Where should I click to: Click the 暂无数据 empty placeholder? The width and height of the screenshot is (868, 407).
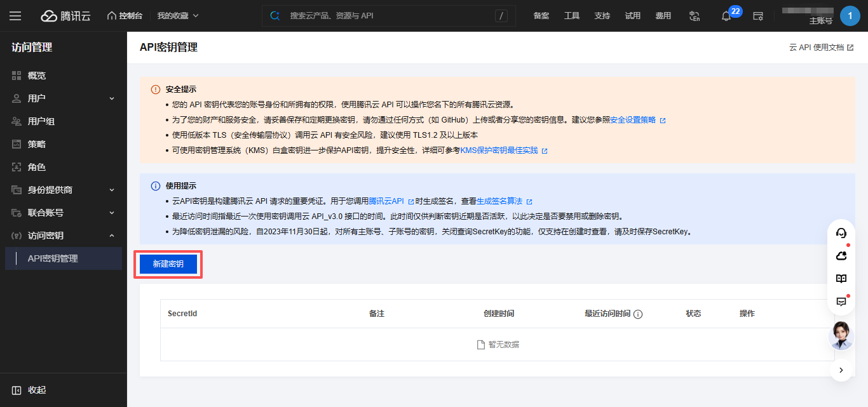tap(498, 345)
